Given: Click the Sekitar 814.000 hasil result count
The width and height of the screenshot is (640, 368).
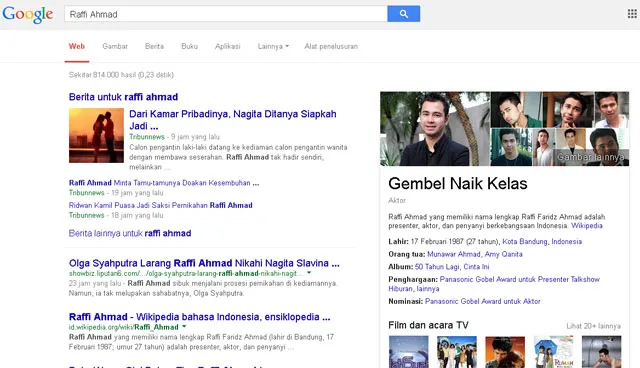Looking at the screenshot, I should [x=121, y=75].
